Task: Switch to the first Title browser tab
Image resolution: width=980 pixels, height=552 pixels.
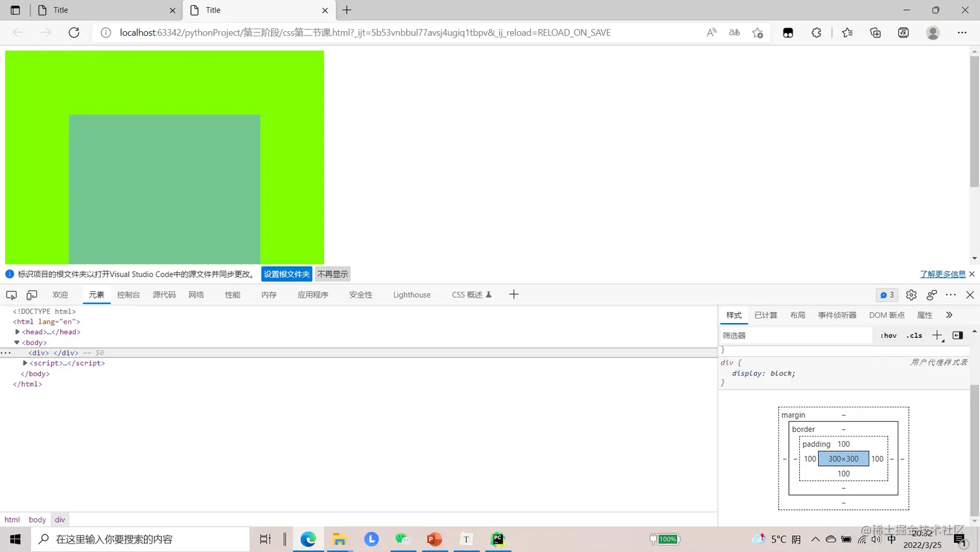Action: (x=106, y=10)
